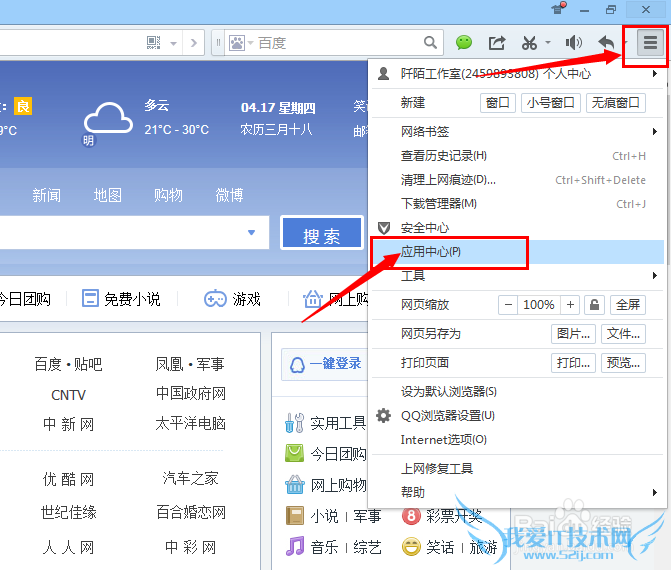This screenshot has width=671, height=570.
Task: Click the zoom lock padlock icon
Action: pyautogui.click(x=594, y=305)
